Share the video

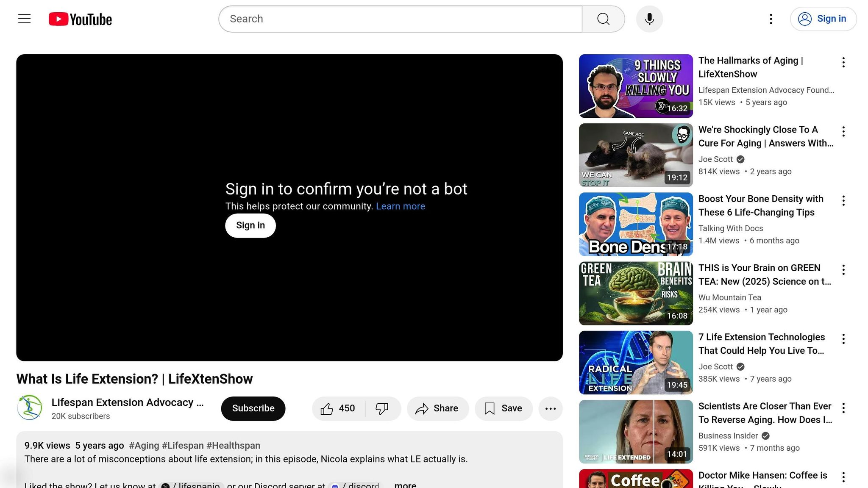click(438, 408)
